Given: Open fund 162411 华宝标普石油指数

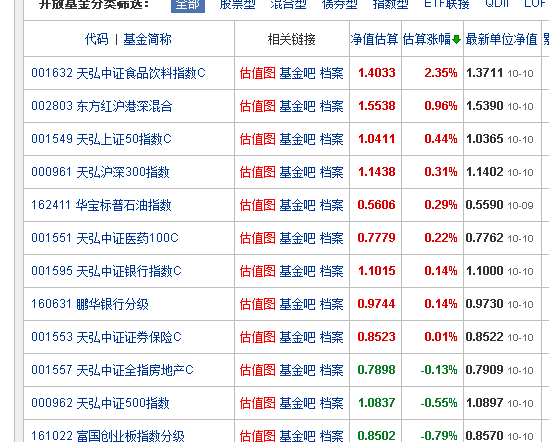Looking at the screenshot, I should pyautogui.click(x=101, y=205).
